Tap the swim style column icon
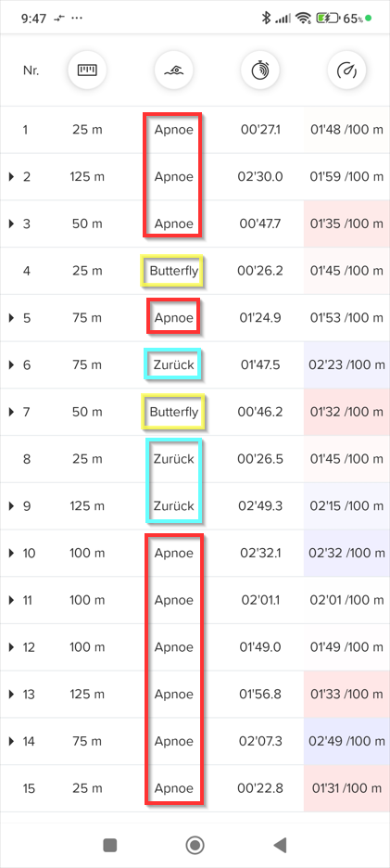 [174, 70]
